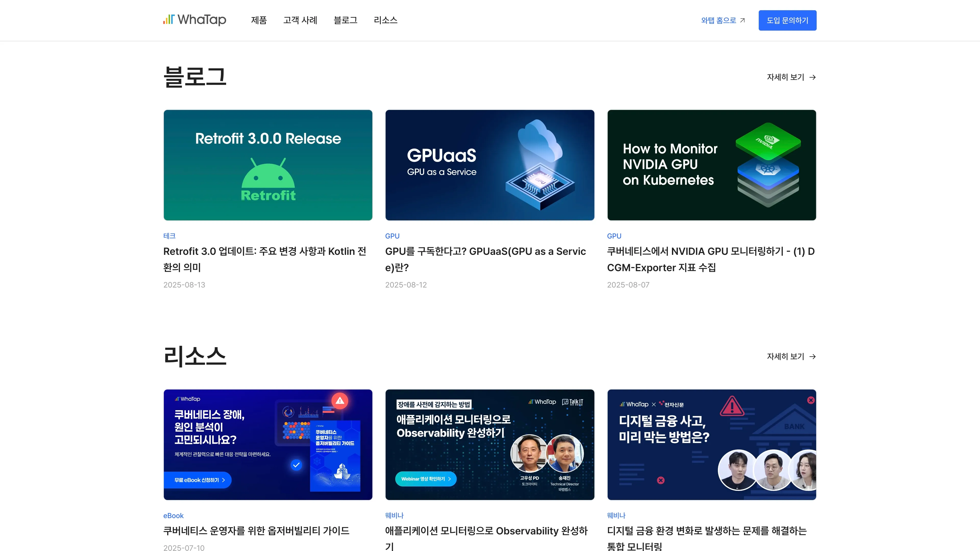Open 자세히 보기 in the 리소스 section
Viewport: 980px width, 551px height.
coord(785,356)
